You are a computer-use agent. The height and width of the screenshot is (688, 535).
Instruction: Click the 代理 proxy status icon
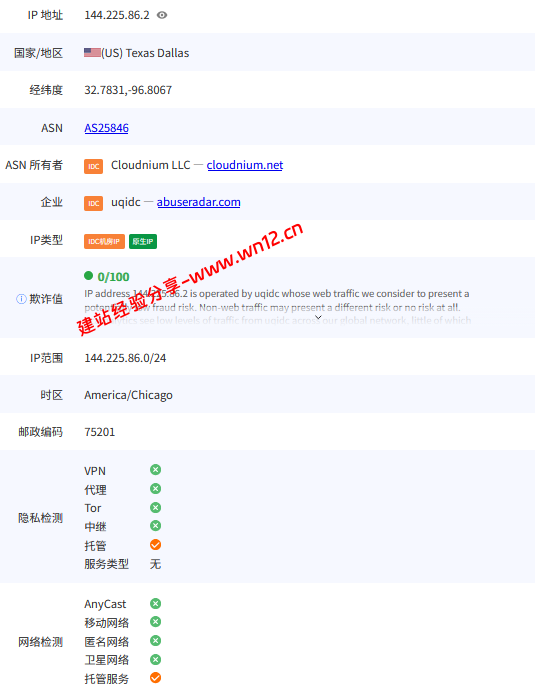pyautogui.click(x=155, y=489)
